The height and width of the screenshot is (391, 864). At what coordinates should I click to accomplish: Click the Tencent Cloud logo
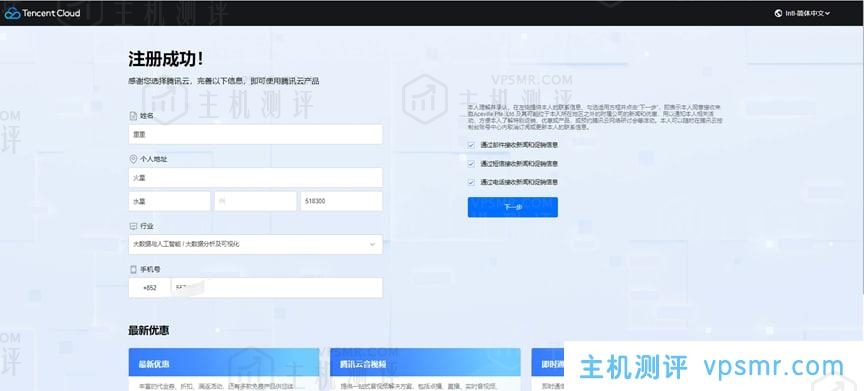tap(42, 13)
